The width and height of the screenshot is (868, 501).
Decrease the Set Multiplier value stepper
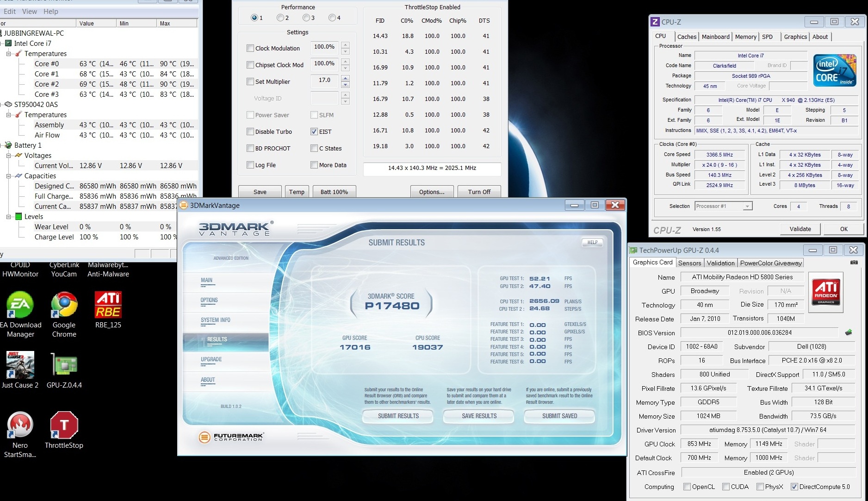pyautogui.click(x=345, y=85)
